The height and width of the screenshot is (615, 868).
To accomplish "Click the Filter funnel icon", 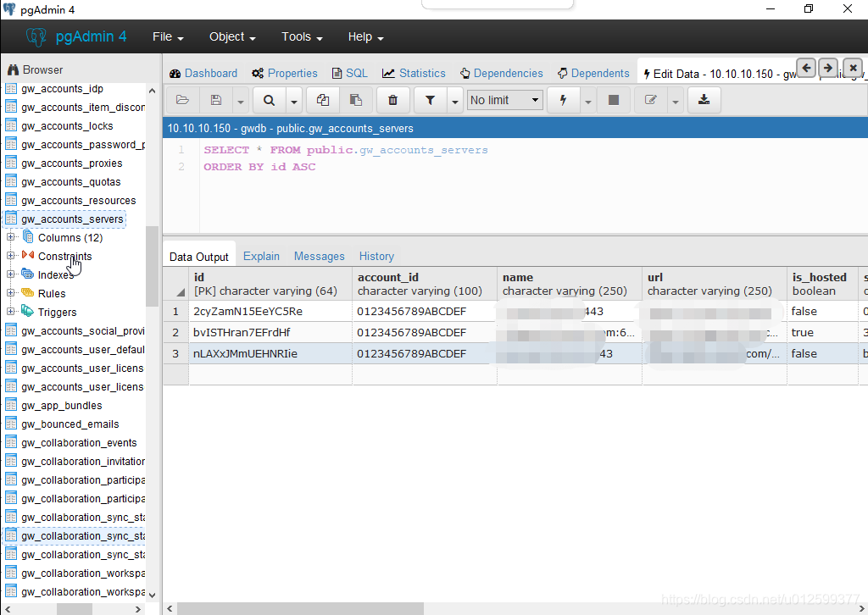I will pyautogui.click(x=430, y=100).
